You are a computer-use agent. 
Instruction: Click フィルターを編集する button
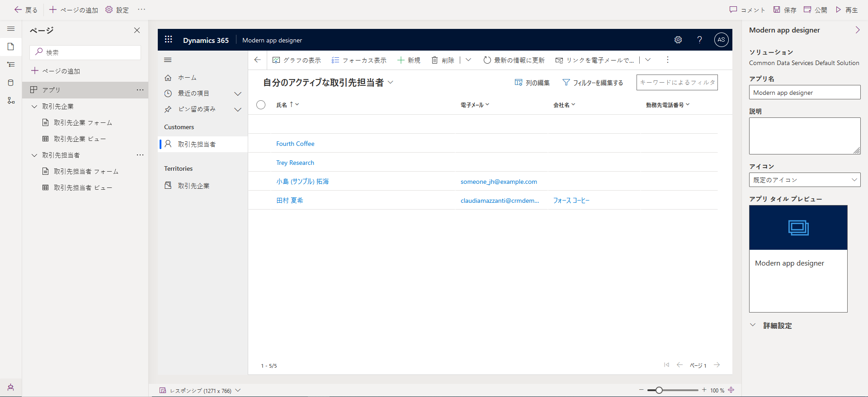593,83
